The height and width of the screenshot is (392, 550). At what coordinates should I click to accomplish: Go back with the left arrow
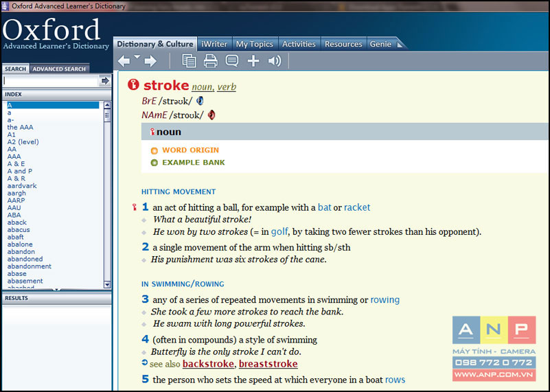pyautogui.click(x=124, y=61)
